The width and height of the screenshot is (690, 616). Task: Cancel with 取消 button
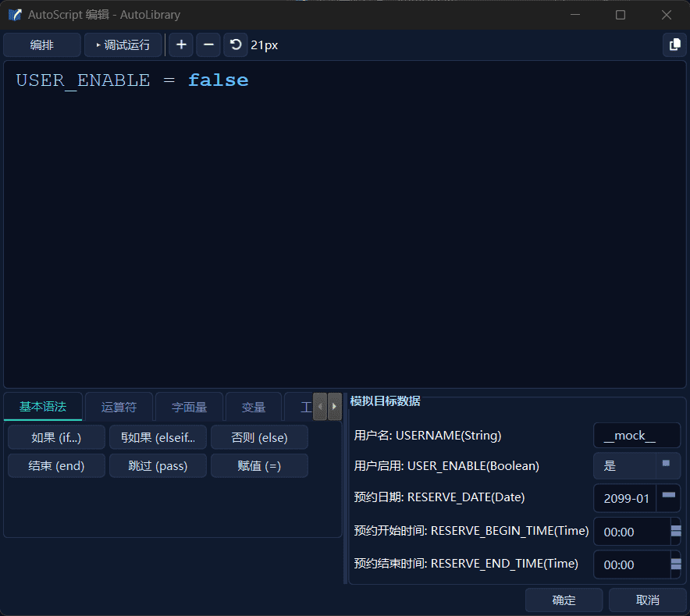tap(647, 600)
